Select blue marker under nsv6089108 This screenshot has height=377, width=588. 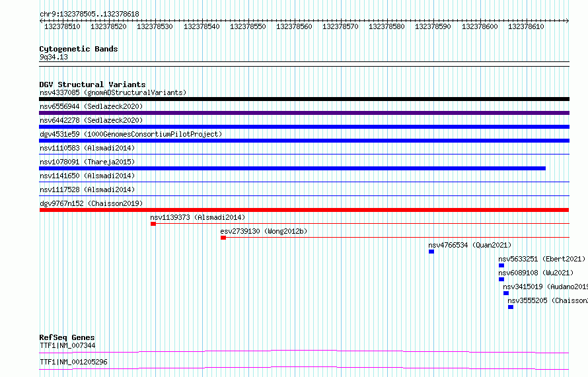[501, 279]
